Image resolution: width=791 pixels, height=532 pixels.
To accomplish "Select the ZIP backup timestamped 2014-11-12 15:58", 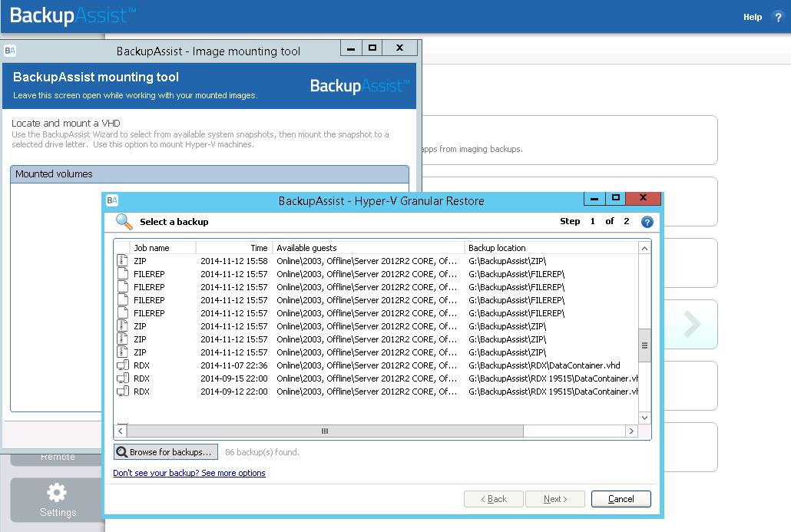I will pos(376,261).
